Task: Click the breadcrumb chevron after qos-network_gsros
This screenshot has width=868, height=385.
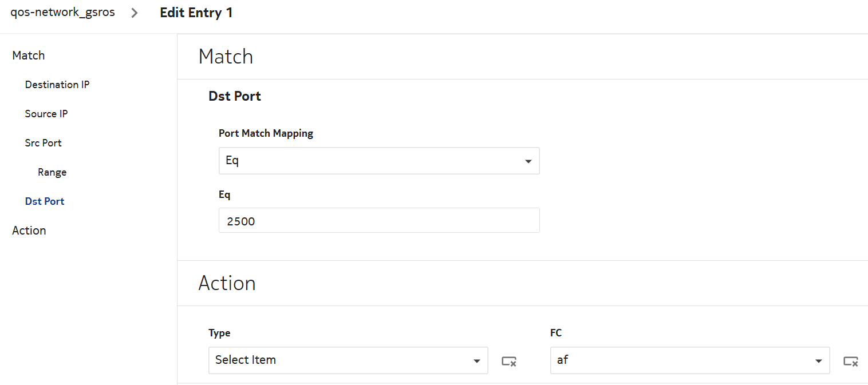Action: click(135, 13)
